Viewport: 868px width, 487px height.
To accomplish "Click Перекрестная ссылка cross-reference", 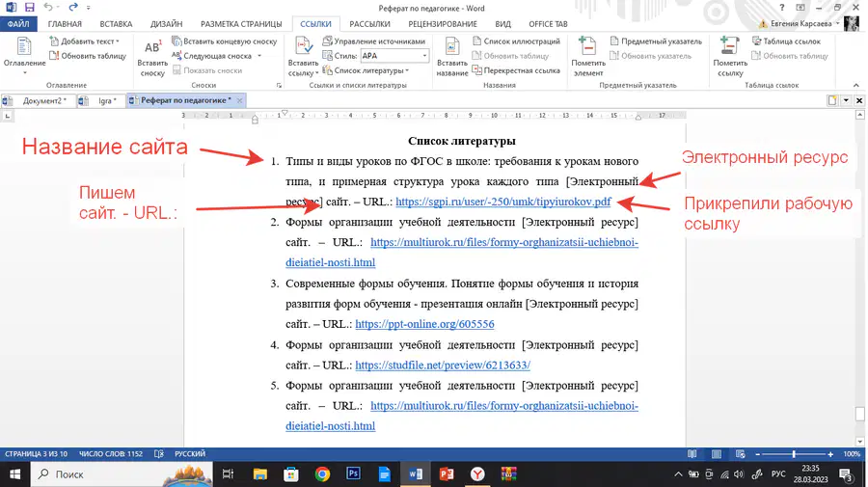I will pyautogui.click(x=516, y=70).
